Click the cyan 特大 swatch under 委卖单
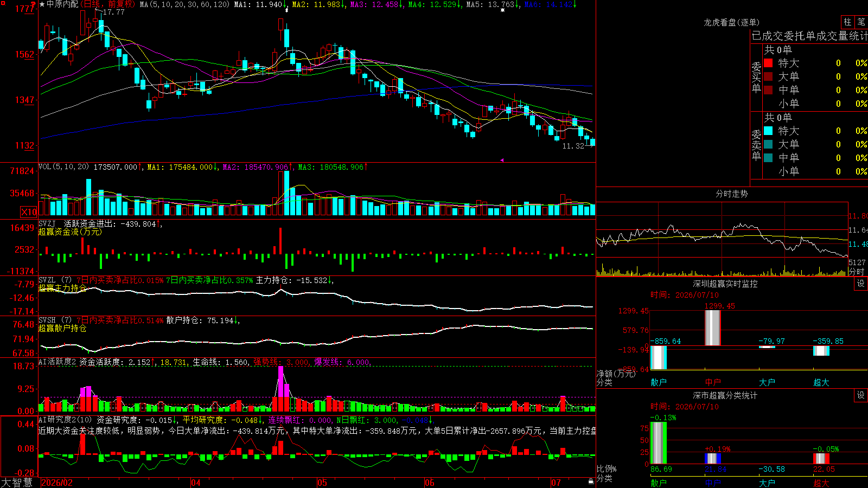868x488 pixels. [768, 131]
